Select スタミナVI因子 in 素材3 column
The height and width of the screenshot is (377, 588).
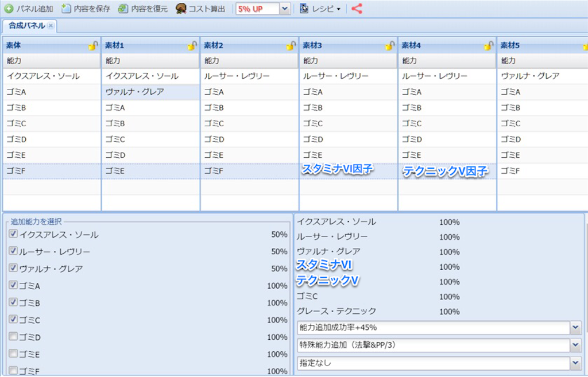coord(338,169)
